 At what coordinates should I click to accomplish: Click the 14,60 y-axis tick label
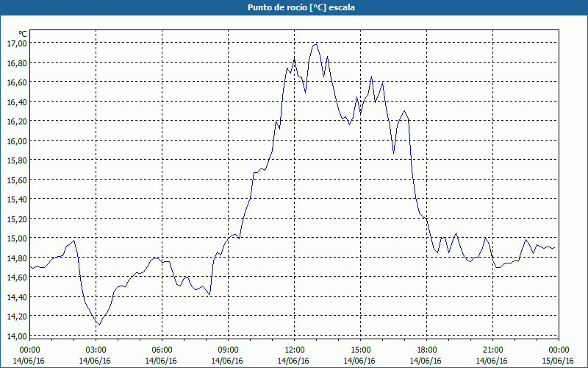pyautogui.click(x=17, y=277)
